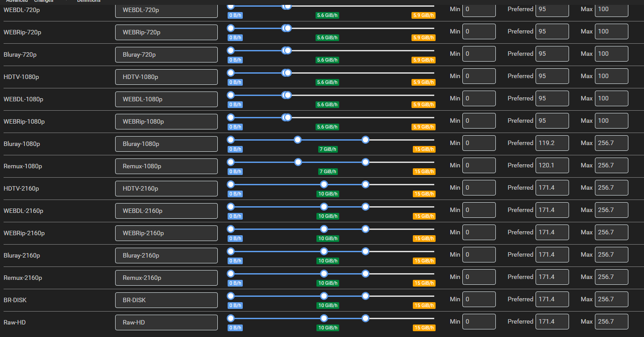
Task: Edit the Remux-2160p title field
Action: point(166,278)
